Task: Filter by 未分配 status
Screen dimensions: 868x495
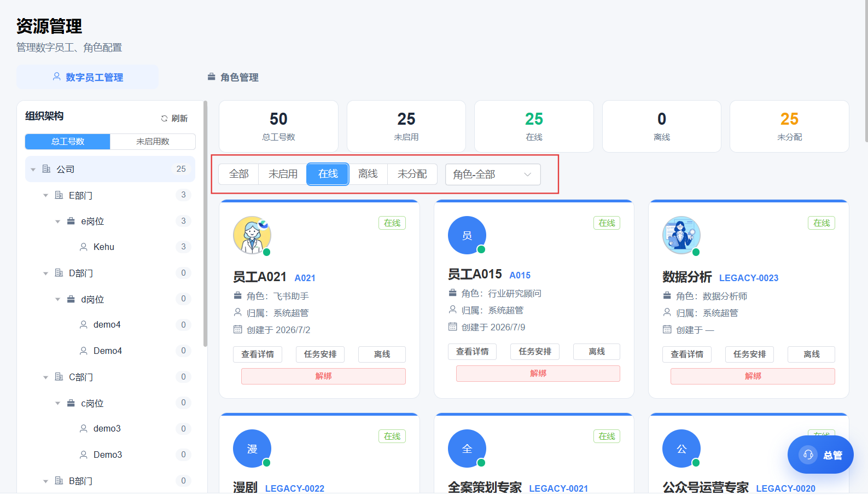Action: tap(412, 174)
